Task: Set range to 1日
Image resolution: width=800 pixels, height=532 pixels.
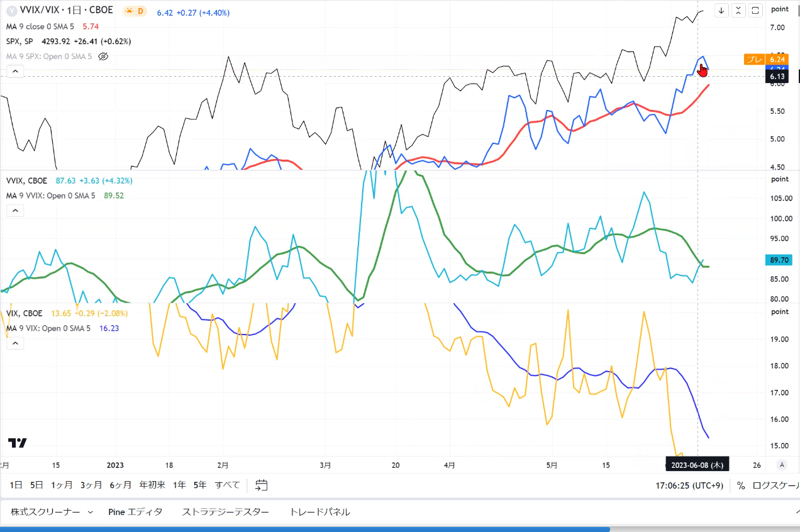Action: (x=16, y=485)
